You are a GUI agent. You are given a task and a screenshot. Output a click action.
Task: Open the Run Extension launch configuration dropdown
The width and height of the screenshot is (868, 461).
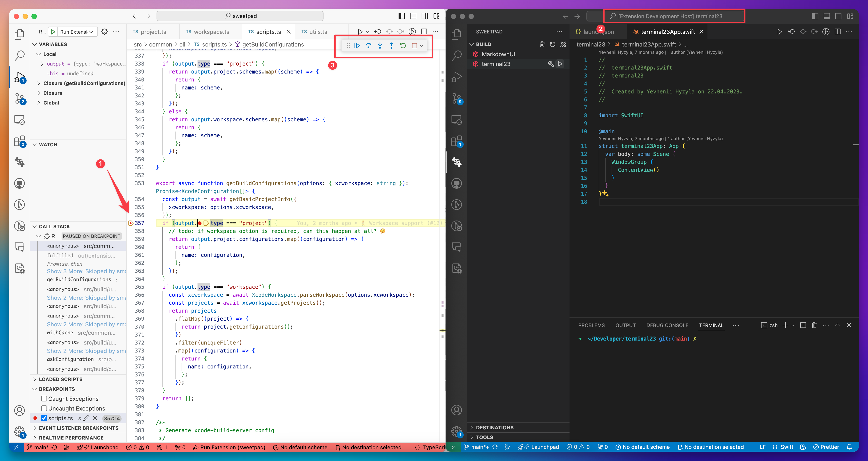pyautogui.click(x=77, y=32)
